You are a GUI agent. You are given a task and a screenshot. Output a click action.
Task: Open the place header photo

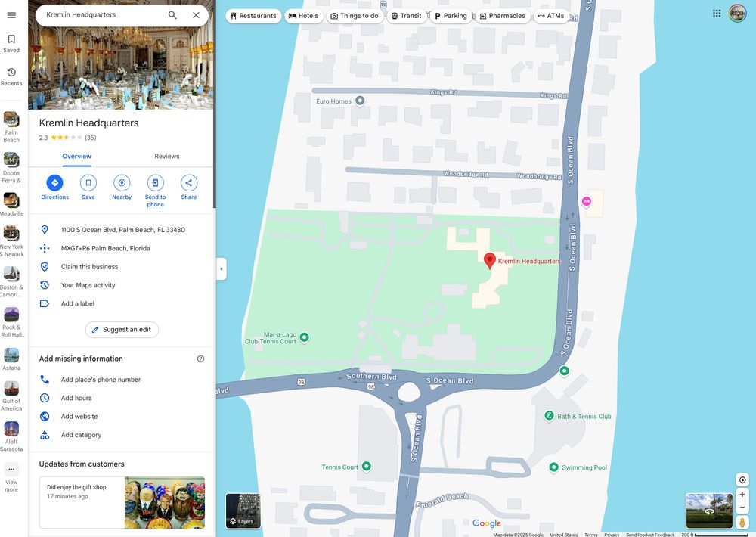(x=121, y=61)
